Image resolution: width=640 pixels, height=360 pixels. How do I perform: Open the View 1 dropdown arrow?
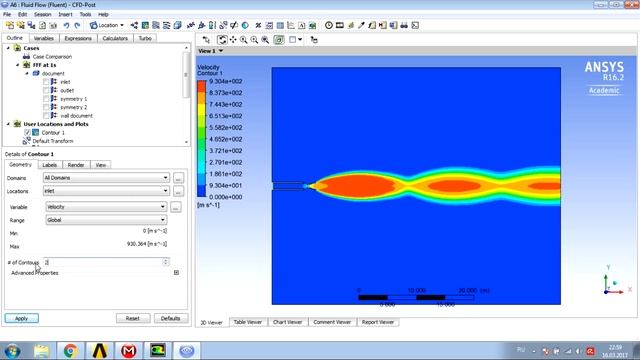click(221, 51)
